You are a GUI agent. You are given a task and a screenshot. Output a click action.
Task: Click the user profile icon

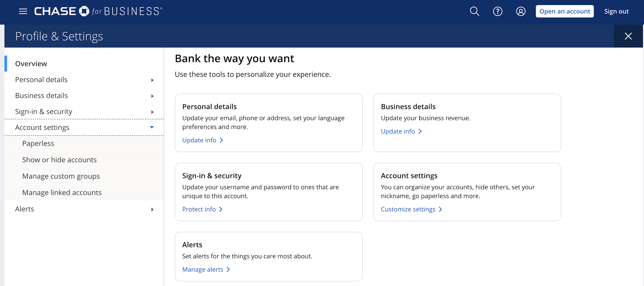coord(521,11)
